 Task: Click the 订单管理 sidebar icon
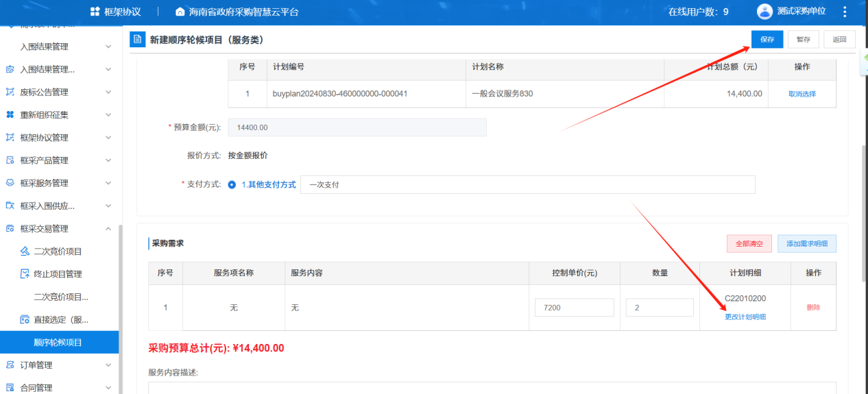(10, 365)
